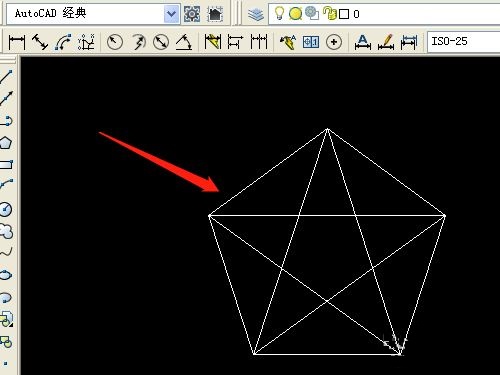Click the top vertex of the pentagon
This screenshot has width=500, height=375.
[327, 129]
